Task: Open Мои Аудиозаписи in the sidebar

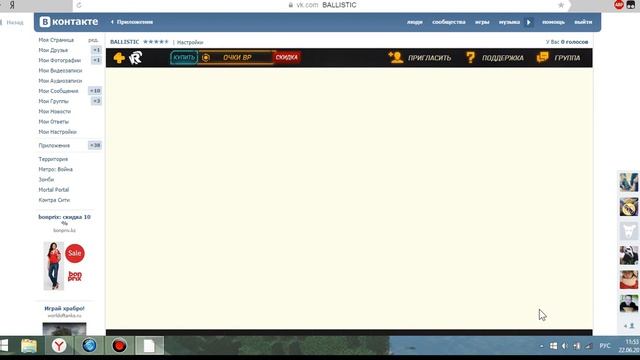Action: pyautogui.click(x=60, y=81)
